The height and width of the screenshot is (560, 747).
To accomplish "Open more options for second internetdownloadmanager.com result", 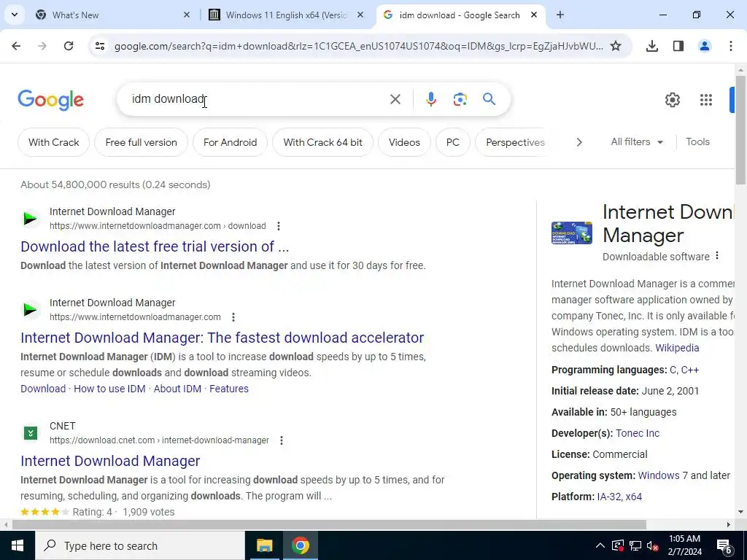I will pos(233,317).
